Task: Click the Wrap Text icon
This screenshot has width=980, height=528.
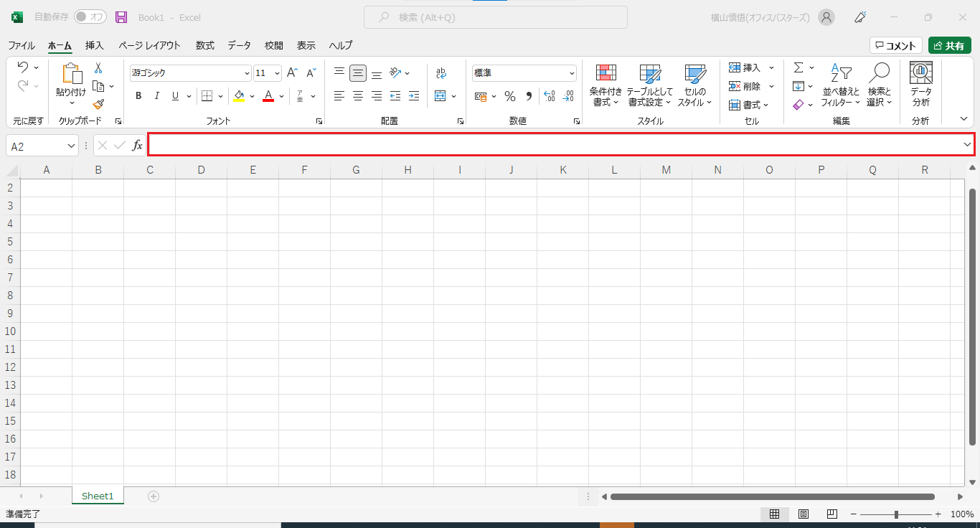Action: click(440, 73)
